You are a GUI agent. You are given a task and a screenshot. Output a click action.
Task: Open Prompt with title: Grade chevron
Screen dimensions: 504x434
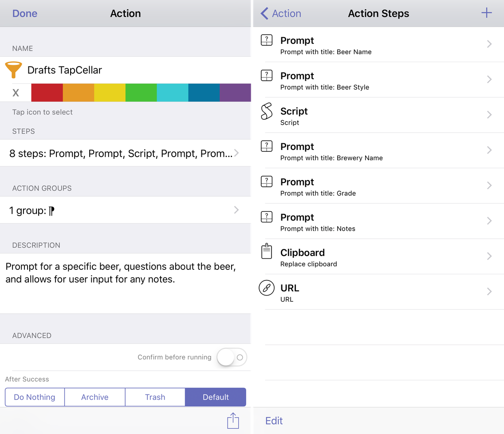click(489, 185)
